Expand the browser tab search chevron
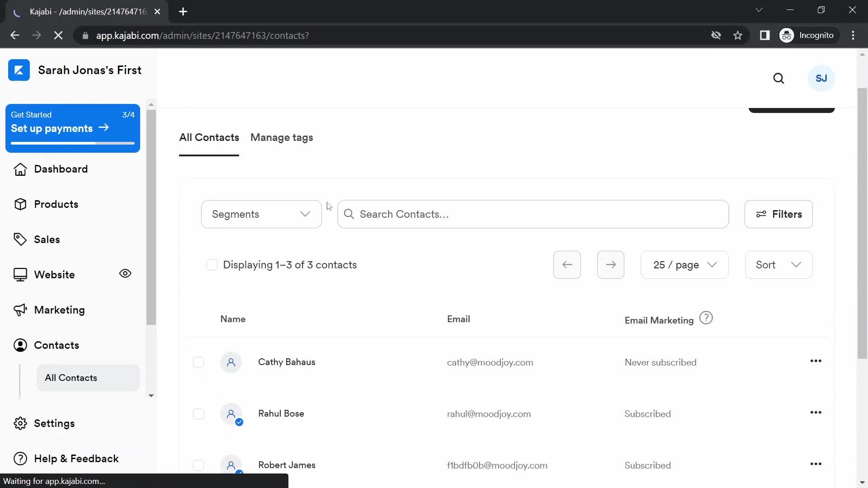This screenshot has height=488, width=868. click(759, 10)
